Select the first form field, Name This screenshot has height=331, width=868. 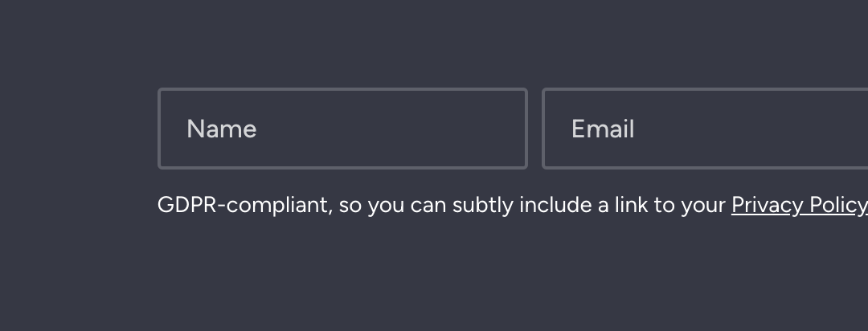pos(342,129)
